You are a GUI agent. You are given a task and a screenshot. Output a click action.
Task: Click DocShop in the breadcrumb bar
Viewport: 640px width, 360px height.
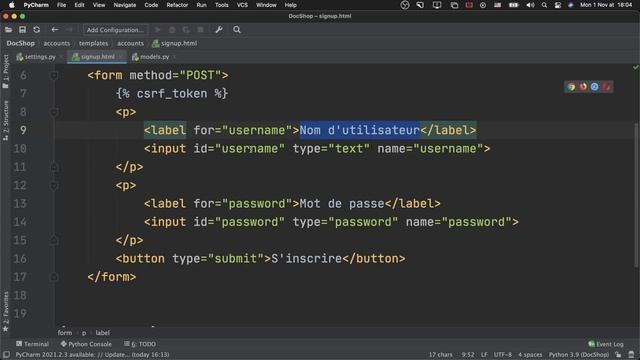[x=20, y=43]
